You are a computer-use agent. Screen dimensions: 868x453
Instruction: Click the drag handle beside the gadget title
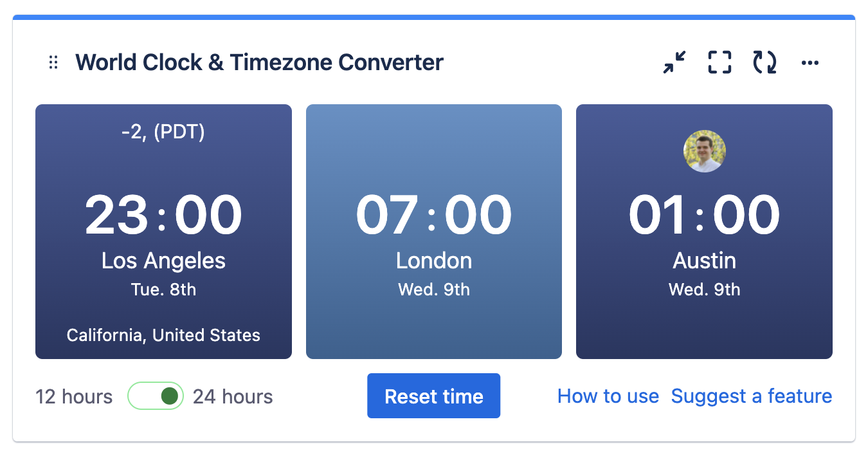[54, 62]
